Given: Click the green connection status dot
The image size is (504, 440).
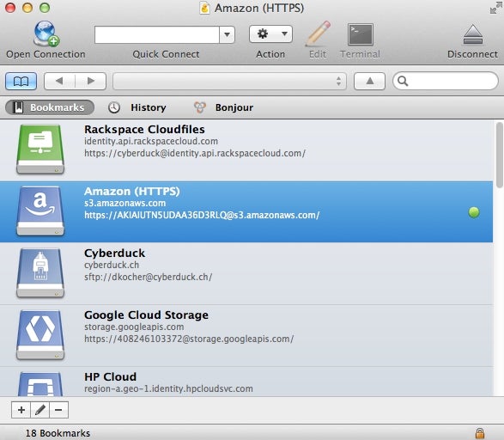Looking at the screenshot, I should 474,212.
